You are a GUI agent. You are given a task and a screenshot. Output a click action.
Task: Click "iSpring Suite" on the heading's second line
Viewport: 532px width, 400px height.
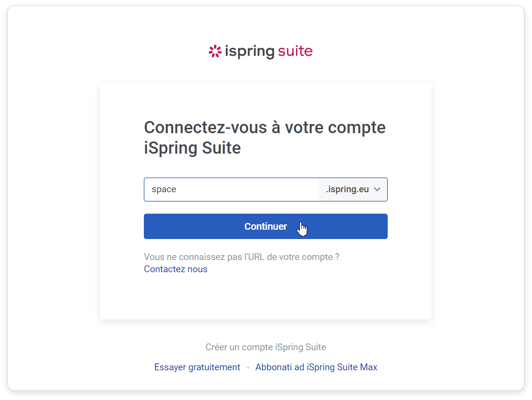pos(192,148)
